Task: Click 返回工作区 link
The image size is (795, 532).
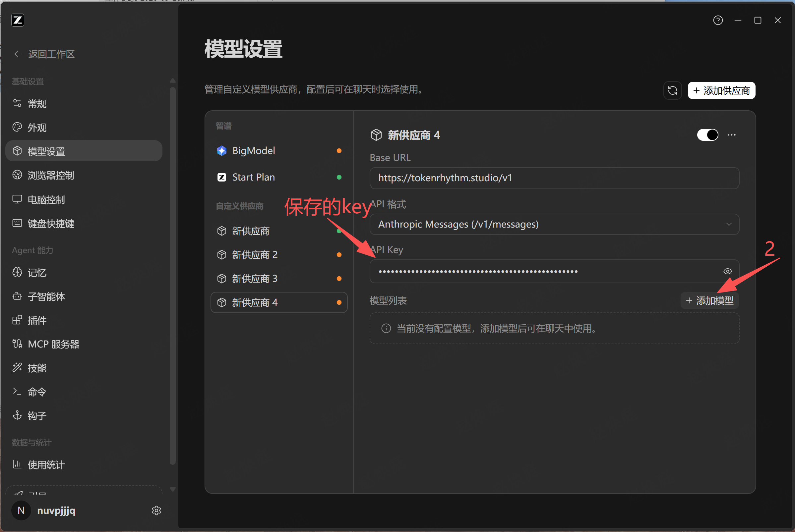Action: click(x=51, y=54)
